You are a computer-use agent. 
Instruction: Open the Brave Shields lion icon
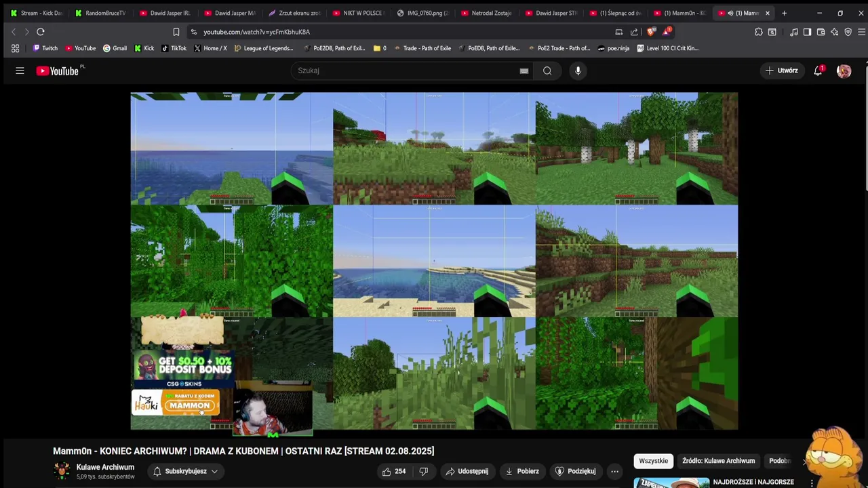tap(651, 32)
